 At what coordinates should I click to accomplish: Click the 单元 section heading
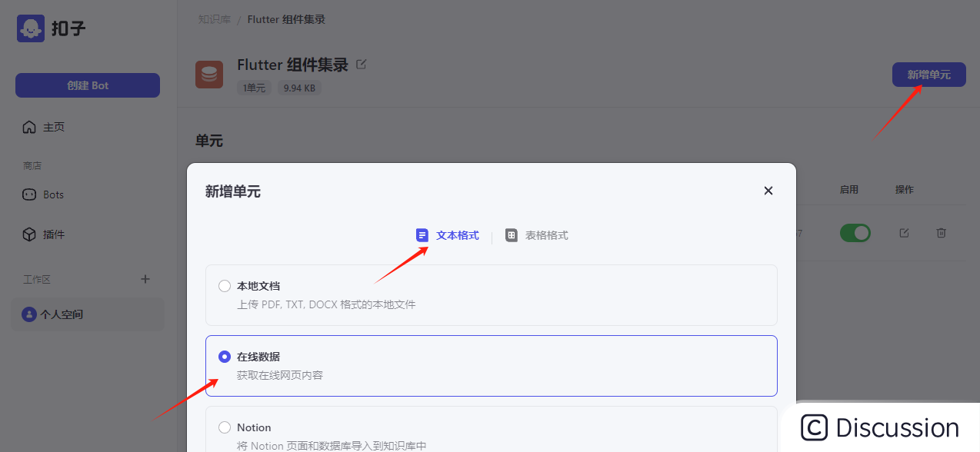[x=209, y=141]
